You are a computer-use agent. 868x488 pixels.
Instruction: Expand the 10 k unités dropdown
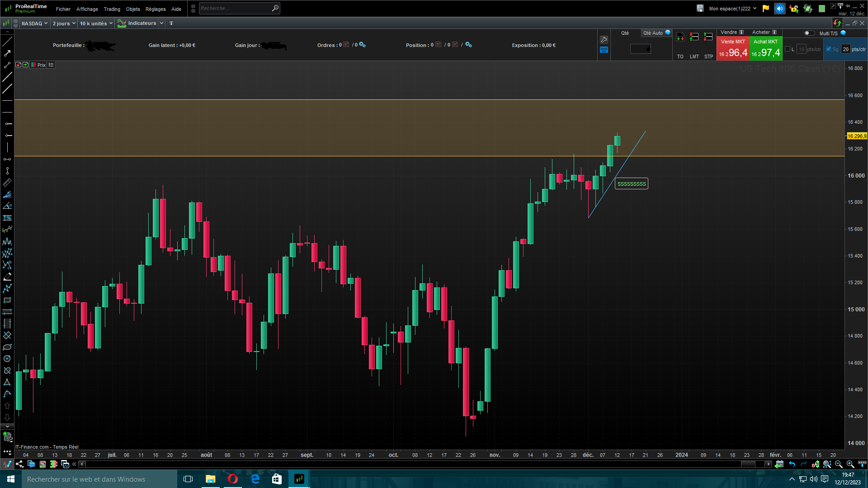click(96, 23)
